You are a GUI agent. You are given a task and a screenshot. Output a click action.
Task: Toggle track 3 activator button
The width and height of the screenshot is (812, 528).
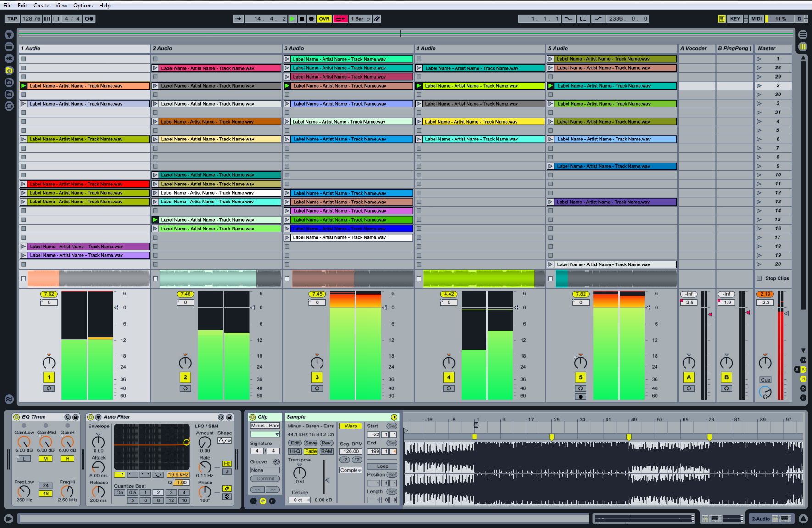[x=317, y=377]
